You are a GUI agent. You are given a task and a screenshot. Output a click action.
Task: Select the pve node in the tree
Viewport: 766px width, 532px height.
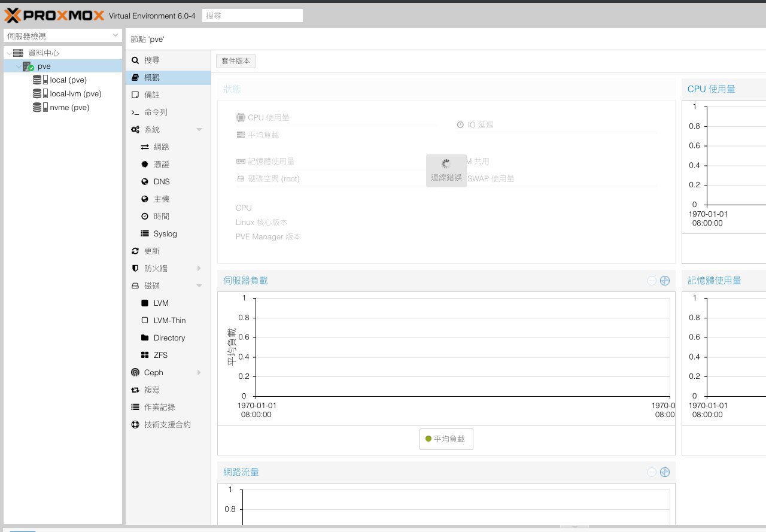click(x=63, y=66)
